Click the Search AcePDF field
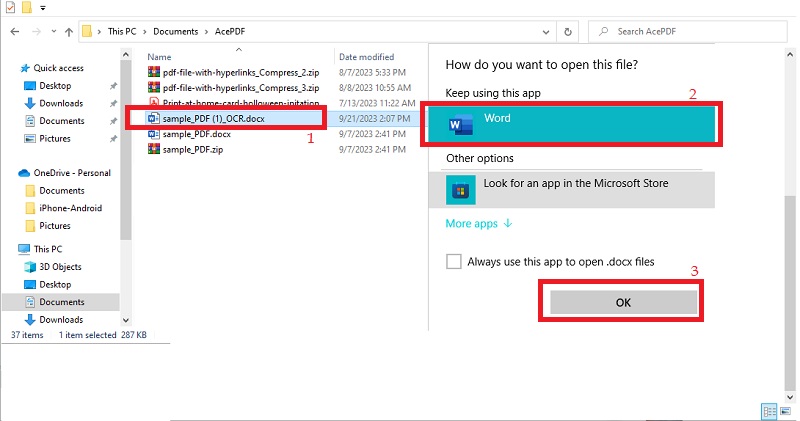 click(x=687, y=32)
